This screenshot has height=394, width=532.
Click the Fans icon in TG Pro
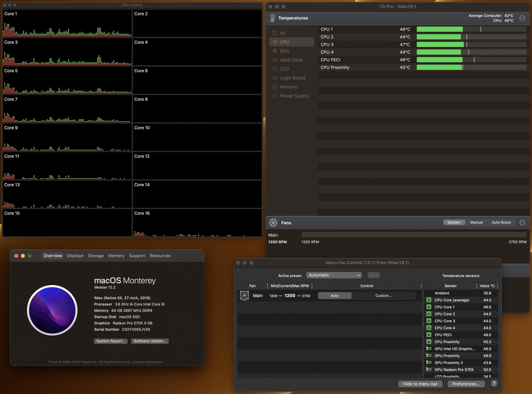[273, 222]
